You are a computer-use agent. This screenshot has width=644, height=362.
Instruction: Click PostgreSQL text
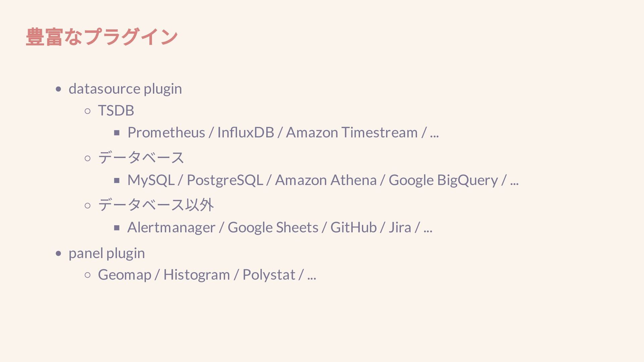click(x=225, y=180)
